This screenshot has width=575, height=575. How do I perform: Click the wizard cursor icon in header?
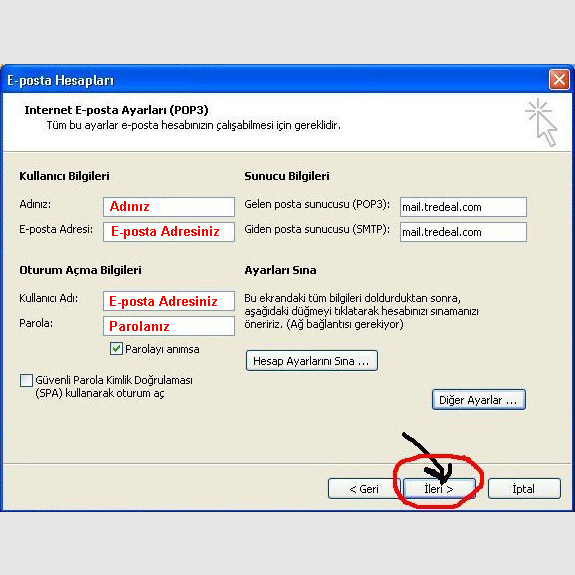pyautogui.click(x=541, y=122)
